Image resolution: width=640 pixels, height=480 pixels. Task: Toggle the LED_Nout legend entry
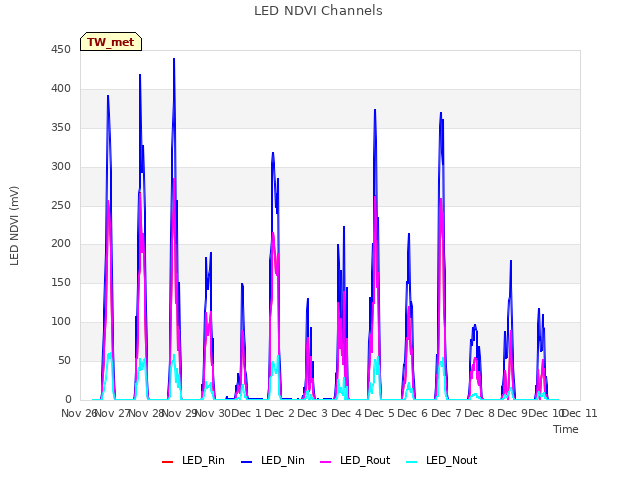[x=442, y=460]
